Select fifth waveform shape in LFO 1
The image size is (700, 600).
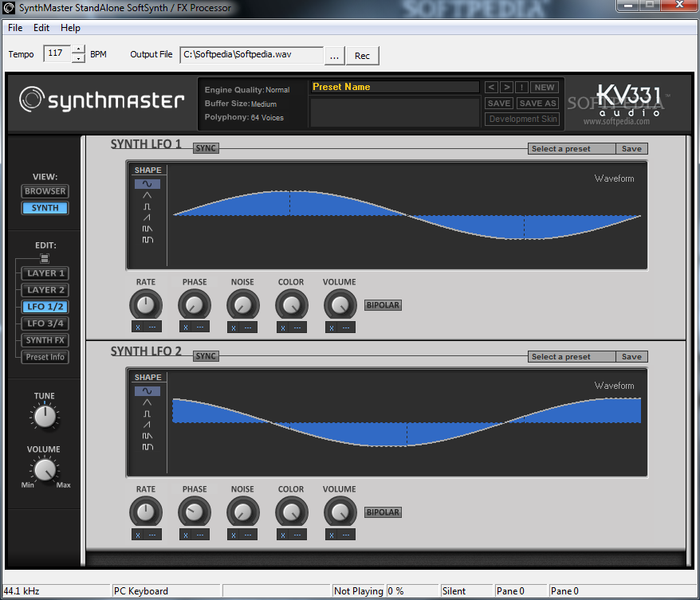coord(147,229)
